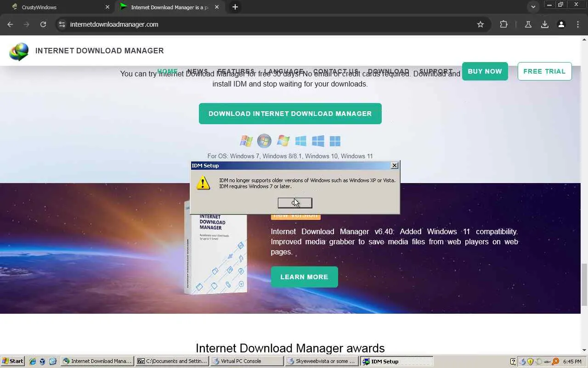588x368 pixels.
Task: Open the Windows Start menu
Action: (x=13, y=361)
